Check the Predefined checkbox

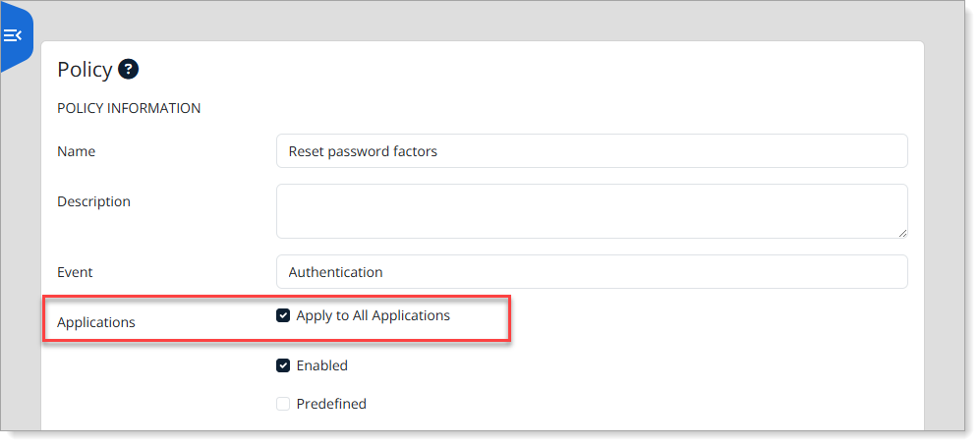pos(283,404)
